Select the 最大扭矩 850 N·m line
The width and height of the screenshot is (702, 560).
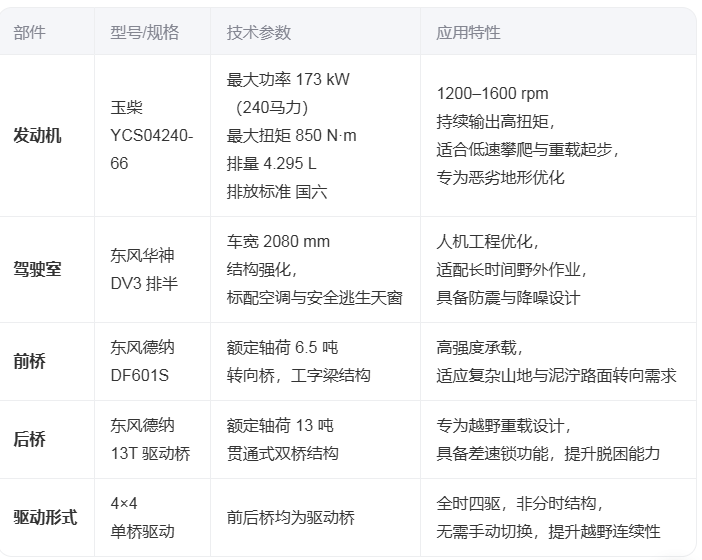(291, 135)
